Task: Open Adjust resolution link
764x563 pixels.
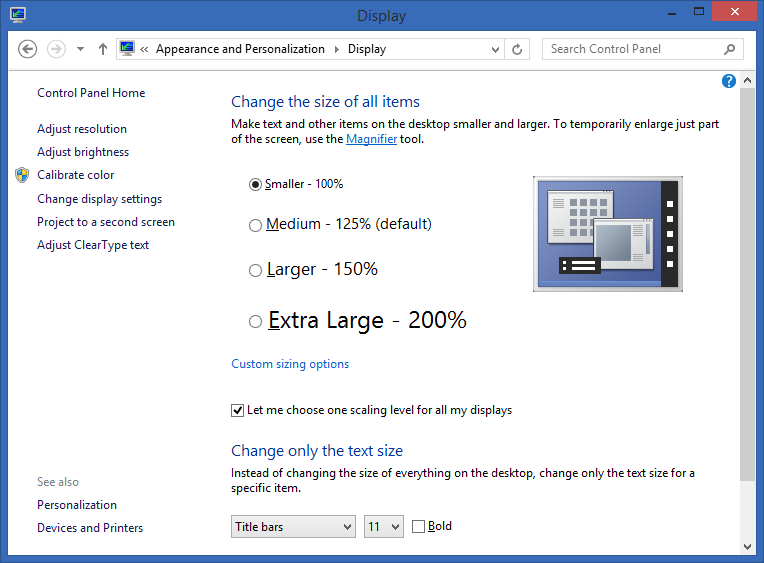Action: click(82, 129)
